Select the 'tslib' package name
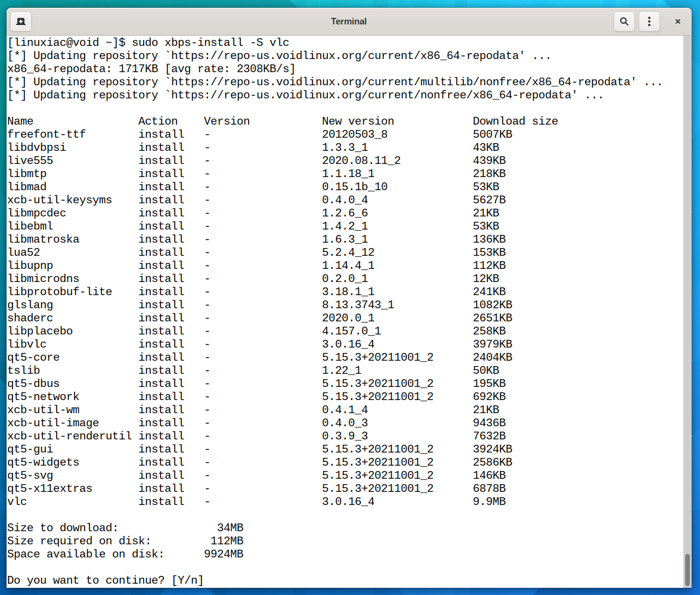 (24, 370)
